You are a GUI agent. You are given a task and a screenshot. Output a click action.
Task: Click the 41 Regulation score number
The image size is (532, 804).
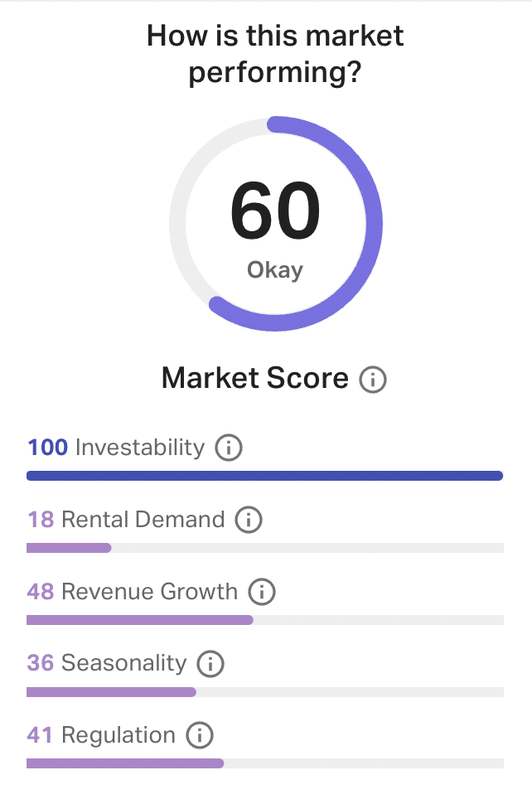click(41, 735)
